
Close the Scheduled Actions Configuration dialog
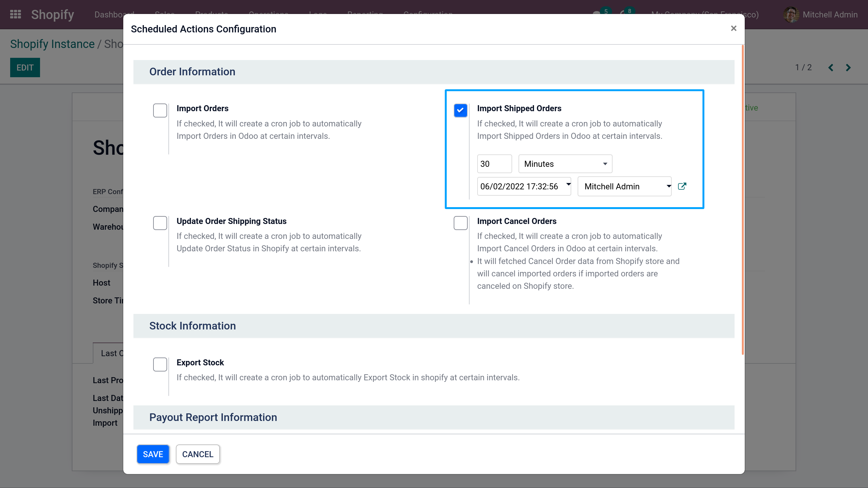point(734,28)
